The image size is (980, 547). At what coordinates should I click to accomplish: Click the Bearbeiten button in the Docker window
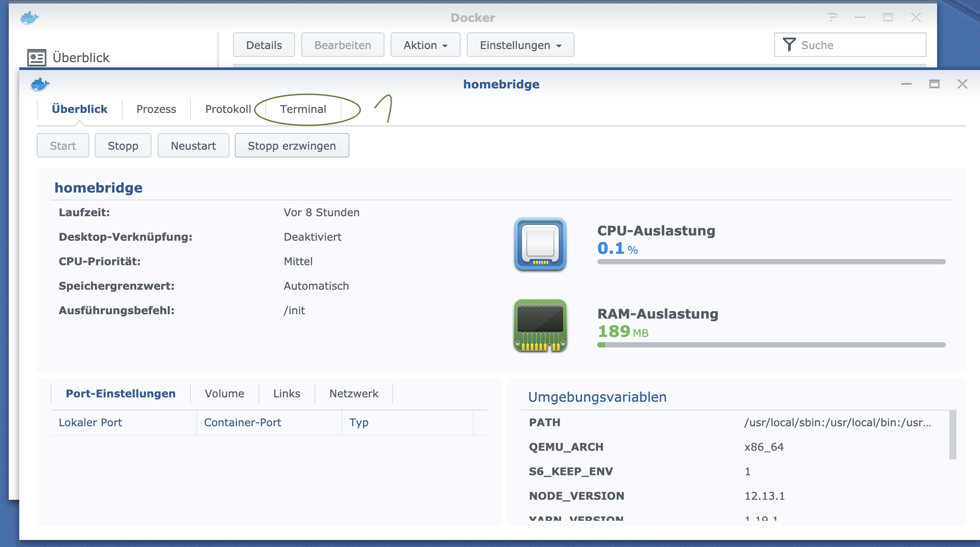[343, 45]
